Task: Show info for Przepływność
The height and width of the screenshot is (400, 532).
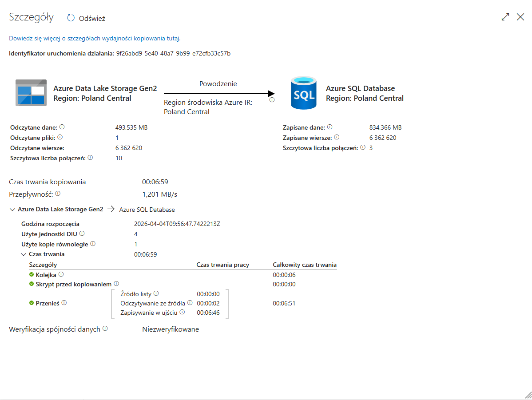Action: click(58, 194)
